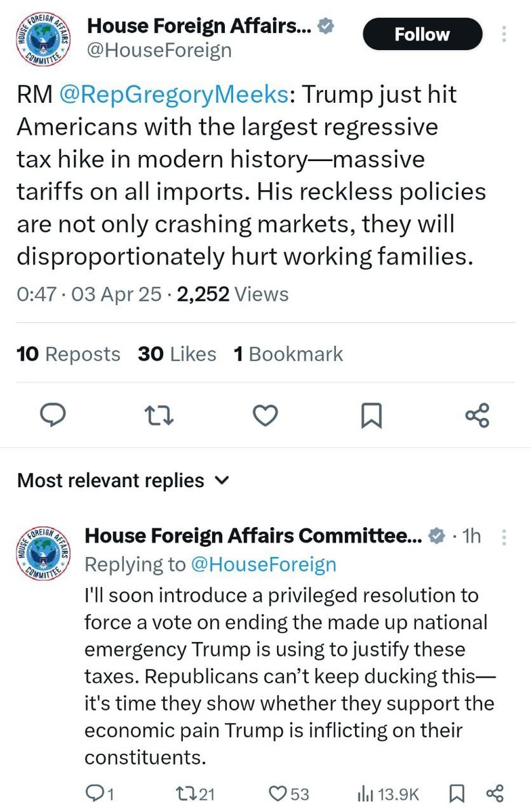This screenshot has height=812, width=531.
Task: View the list of 10 Reposts
Action: pos(68,354)
